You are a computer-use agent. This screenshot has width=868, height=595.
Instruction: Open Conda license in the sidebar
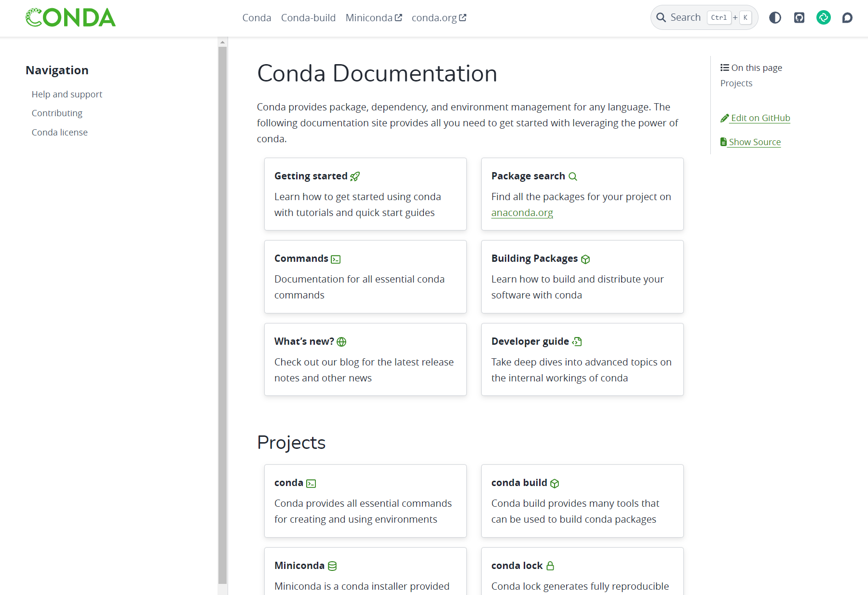tap(60, 132)
